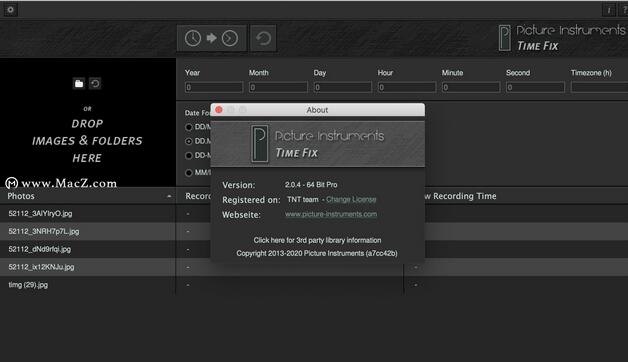Select the MM/ date format radio button
Screen dimensions: 628x362
[189, 173]
